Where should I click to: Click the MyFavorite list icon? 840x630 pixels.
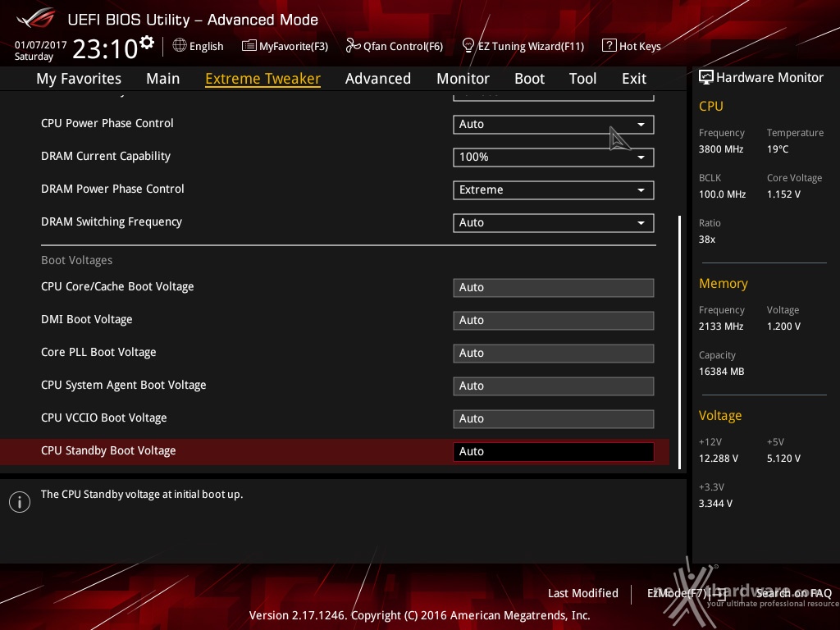click(249, 46)
